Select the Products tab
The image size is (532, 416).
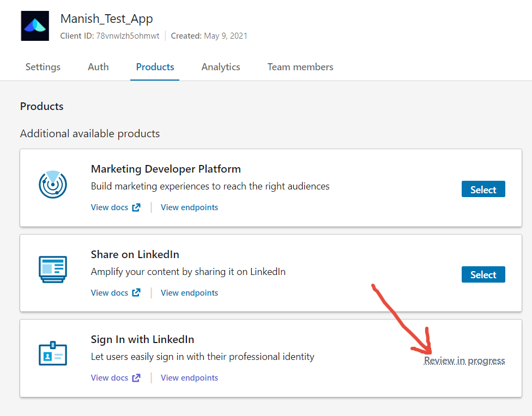click(155, 67)
